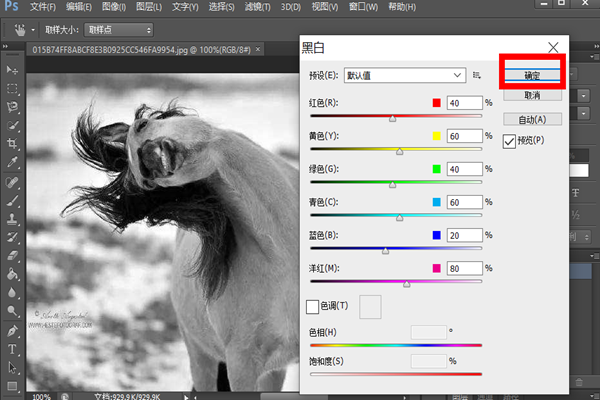Viewport: 600px width, 400px height.
Task: Open 选择(S) menu
Action: coord(222,7)
